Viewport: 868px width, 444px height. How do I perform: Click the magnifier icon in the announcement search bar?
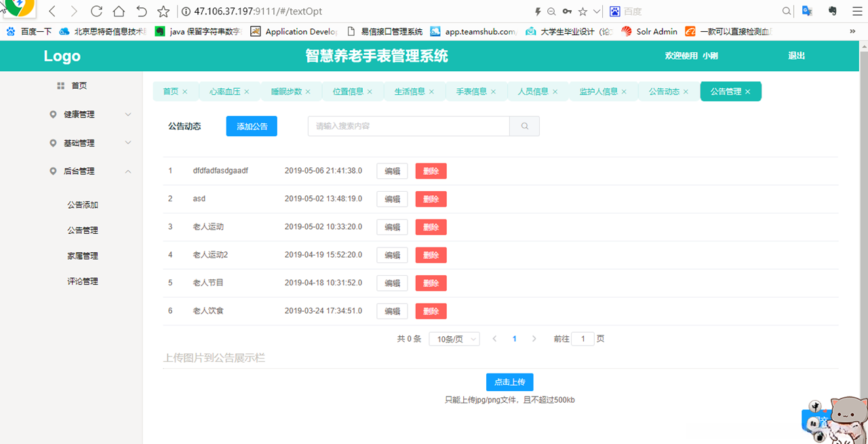[524, 126]
